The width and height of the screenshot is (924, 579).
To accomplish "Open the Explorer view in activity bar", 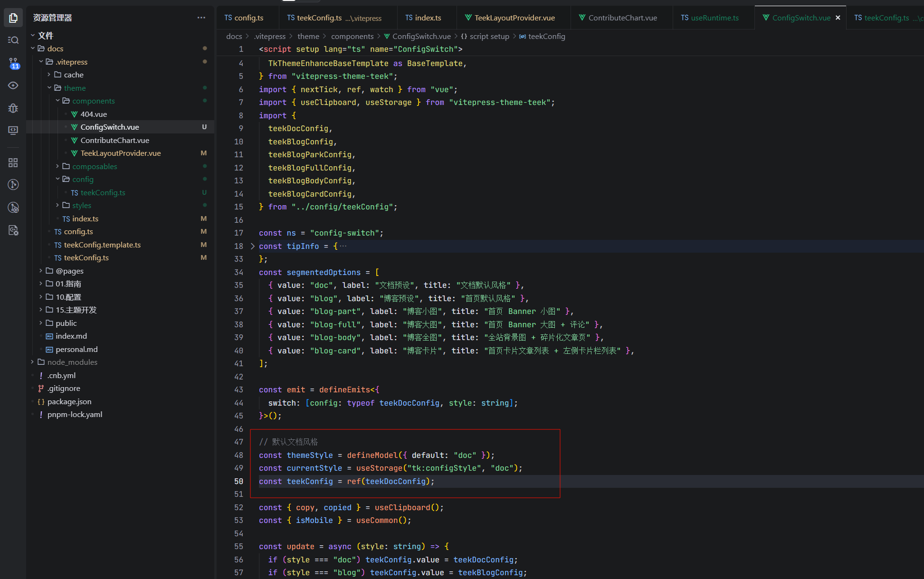I will tap(13, 18).
